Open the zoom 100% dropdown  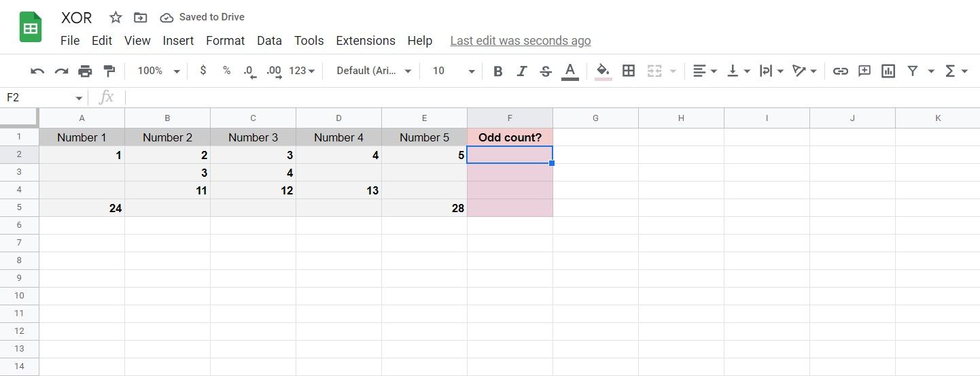pyautogui.click(x=158, y=71)
